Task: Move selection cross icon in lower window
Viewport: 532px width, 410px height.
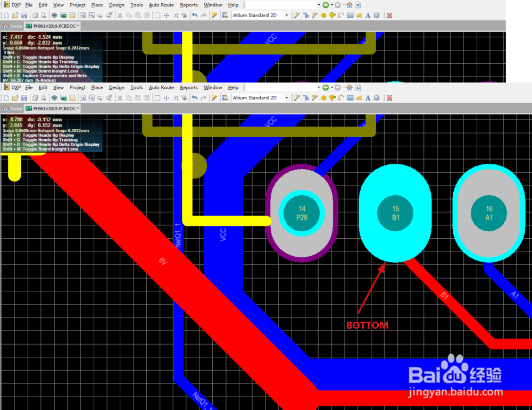Action: tap(166, 98)
